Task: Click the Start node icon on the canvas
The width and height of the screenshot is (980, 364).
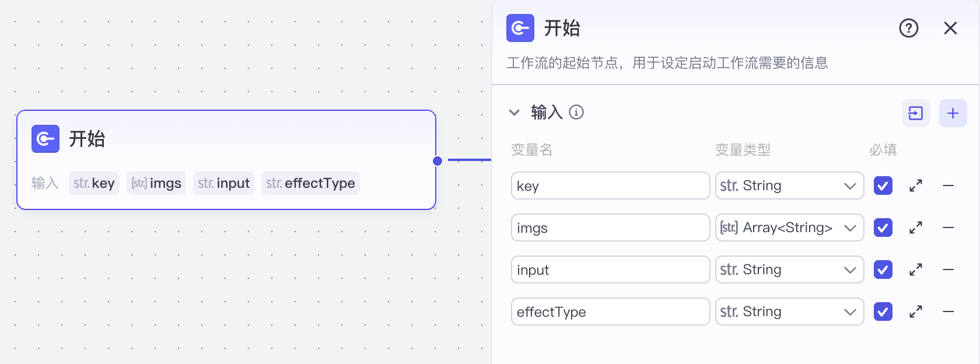Action: point(45,139)
